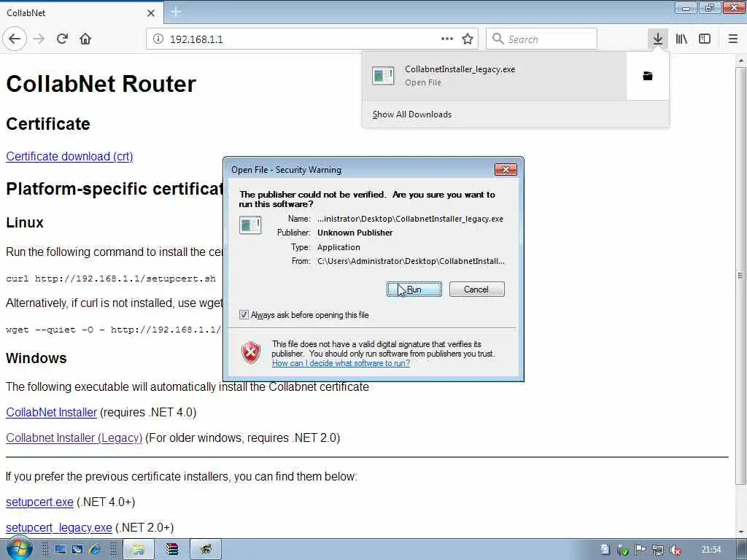Cancel the Open File security warning

point(476,289)
